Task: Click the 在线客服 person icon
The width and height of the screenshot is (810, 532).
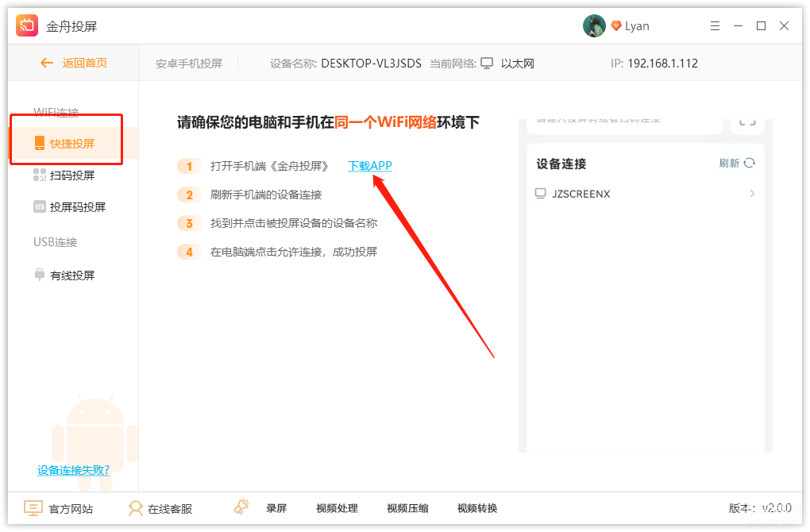Action: (x=135, y=509)
